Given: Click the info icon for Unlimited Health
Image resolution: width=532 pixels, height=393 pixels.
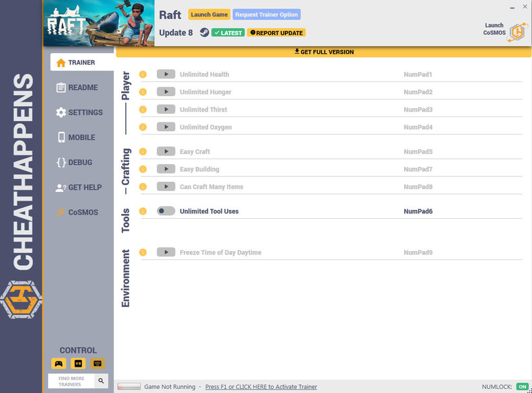Looking at the screenshot, I should click(x=143, y=74).
